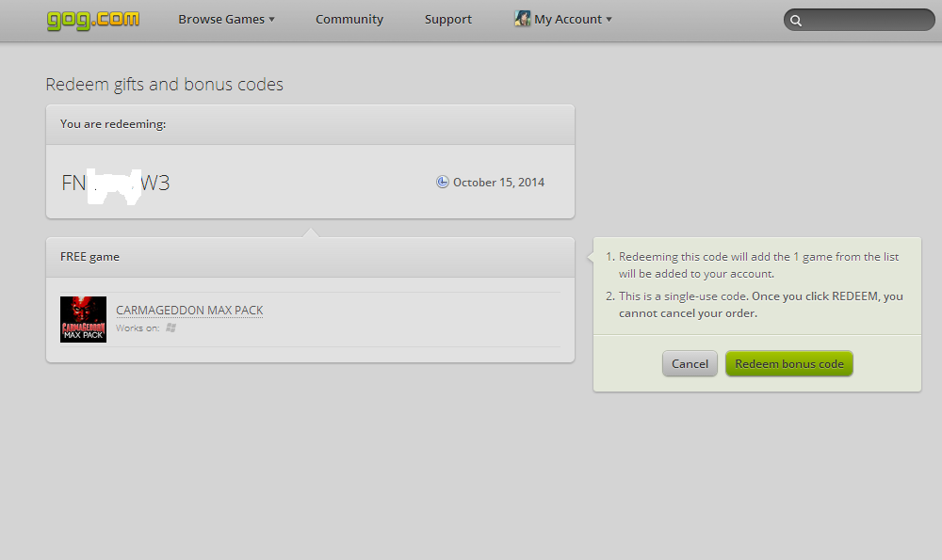Click the Windows platform icon
Viewport: 942px width, 560px height.
[x=171, y=328]
